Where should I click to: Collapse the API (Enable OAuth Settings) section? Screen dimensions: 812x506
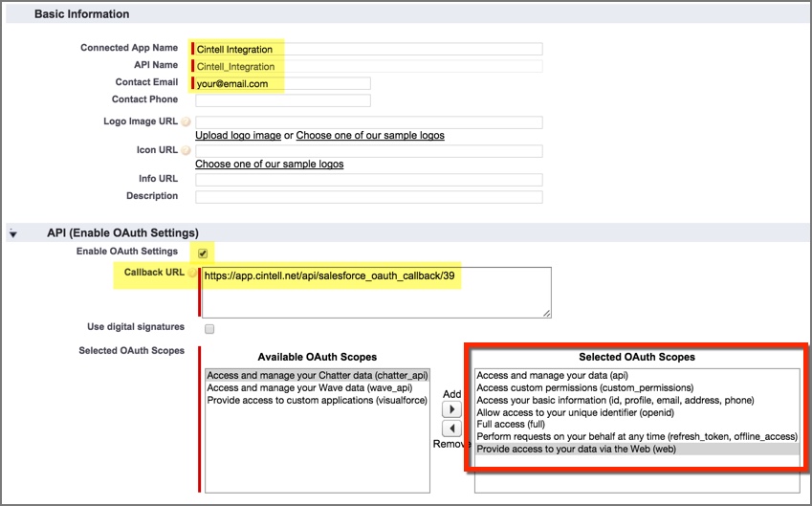pos(13,233)
